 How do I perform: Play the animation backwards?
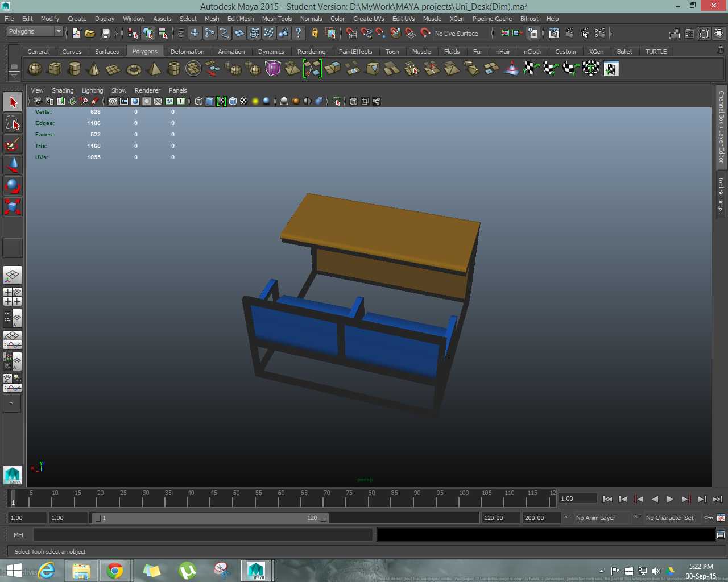point(655,499)
